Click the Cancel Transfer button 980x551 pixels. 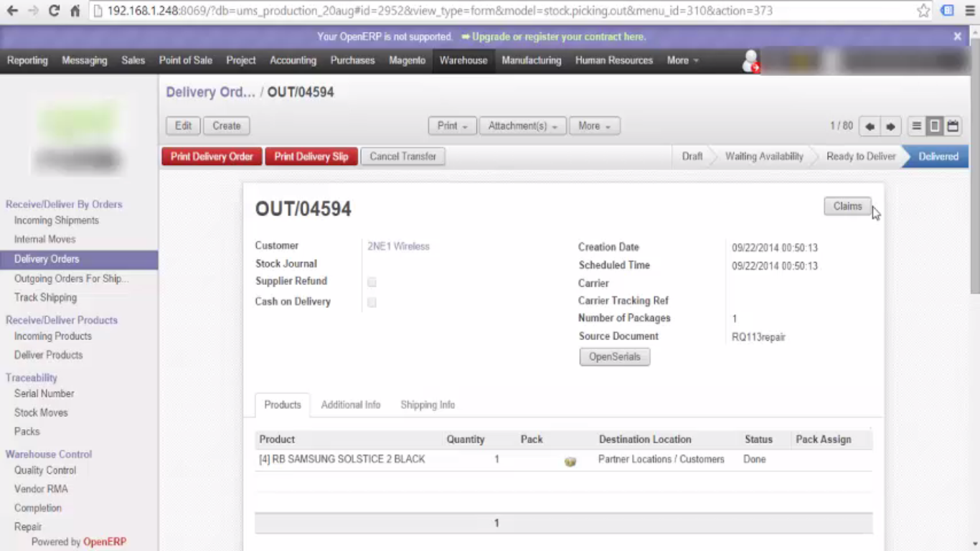point(402,156)
